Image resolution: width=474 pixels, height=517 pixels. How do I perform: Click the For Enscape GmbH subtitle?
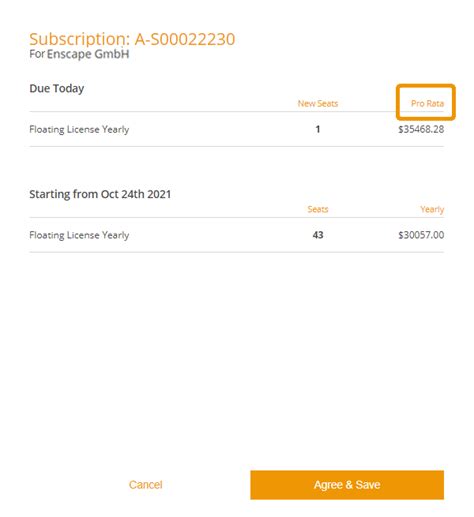point(79,54)
